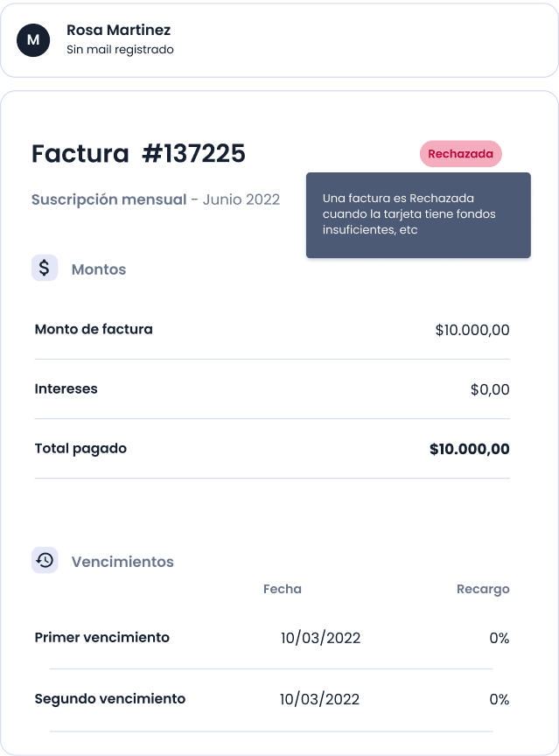This screenshot has height=756, width=559.
Task: Select the bold $10.000,00 total amount
Action: click(470, 449)
